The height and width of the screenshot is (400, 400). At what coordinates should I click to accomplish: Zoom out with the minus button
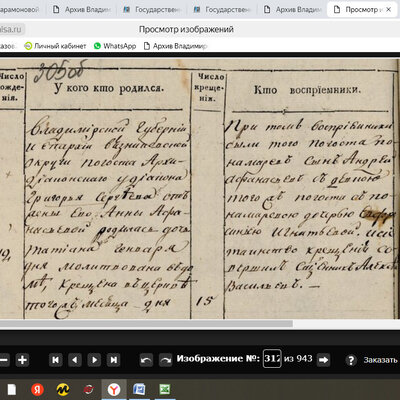coord(3,360)
